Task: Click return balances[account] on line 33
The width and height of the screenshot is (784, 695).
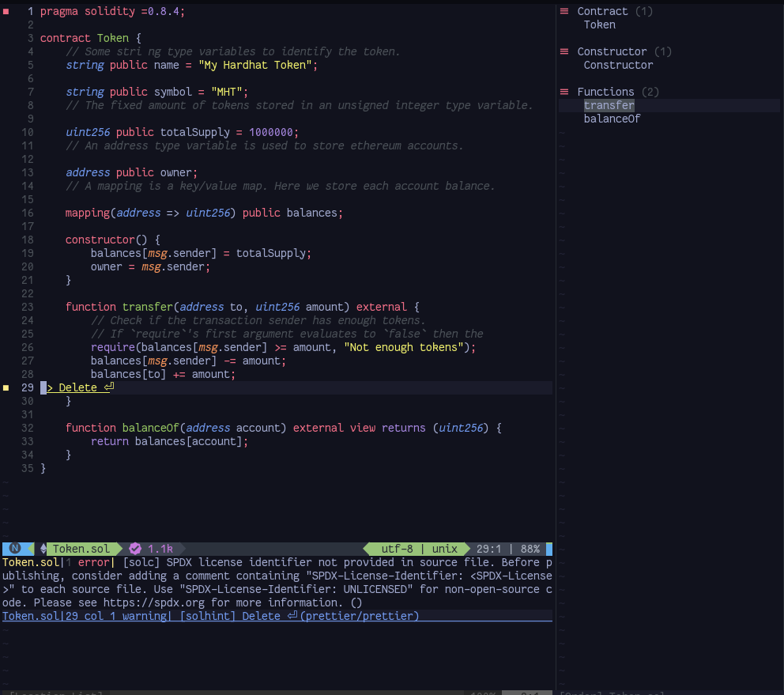Action: (x=169, y=441)
